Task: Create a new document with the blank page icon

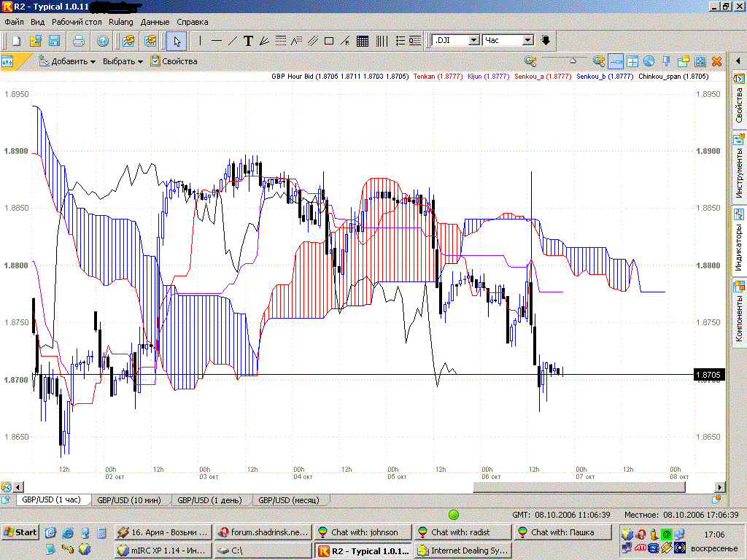Action: pyautogui.click(x=16, y=41)
